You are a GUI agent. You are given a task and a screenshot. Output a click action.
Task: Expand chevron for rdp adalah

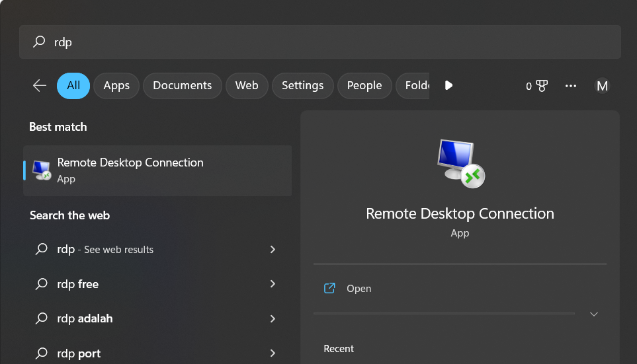pos(273,318)
